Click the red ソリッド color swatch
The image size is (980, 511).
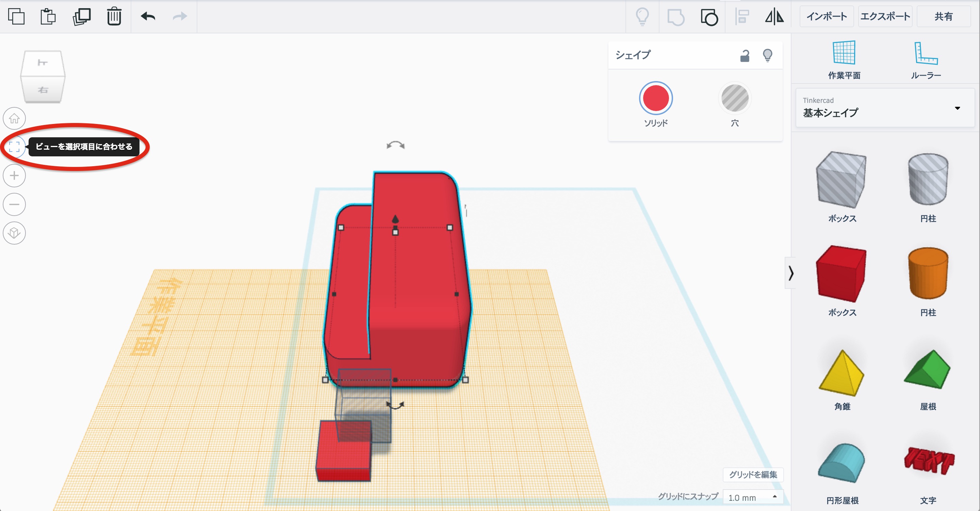tap(655, 98)
